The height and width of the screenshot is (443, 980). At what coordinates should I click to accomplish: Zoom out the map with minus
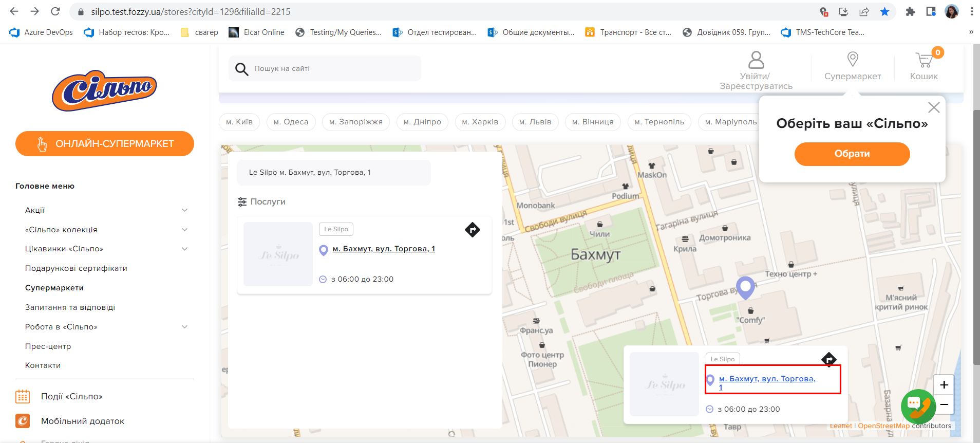click(x=944, y=404)
